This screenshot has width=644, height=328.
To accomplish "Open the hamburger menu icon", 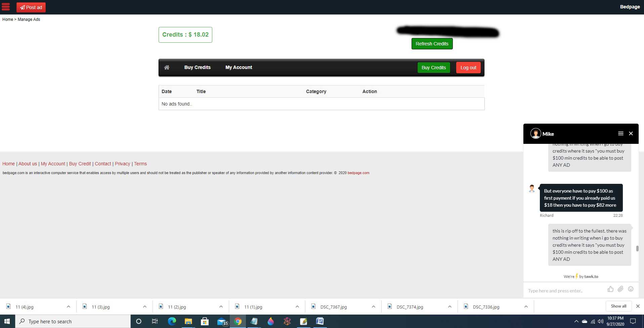I will click(6, 7).
